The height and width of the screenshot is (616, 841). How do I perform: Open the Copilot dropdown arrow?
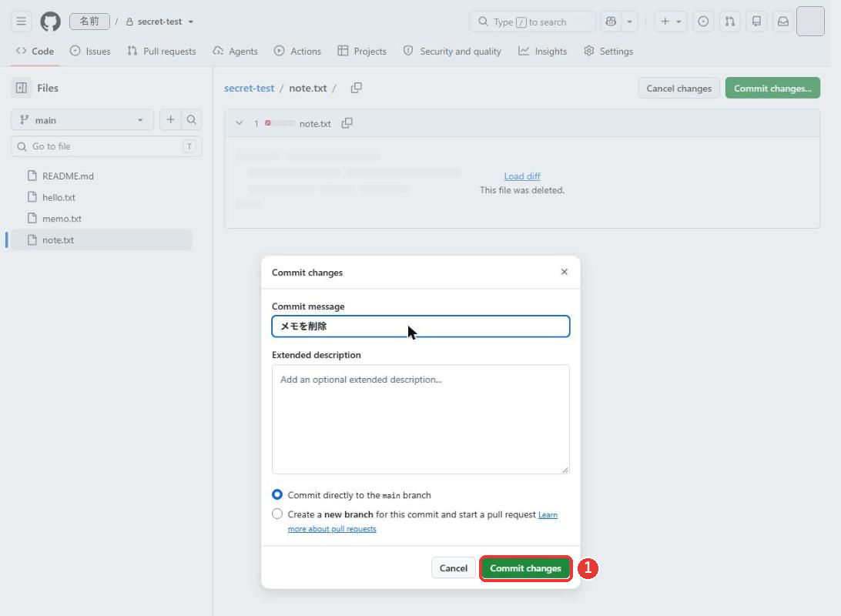pyautogui.click(x=630, y=22)
